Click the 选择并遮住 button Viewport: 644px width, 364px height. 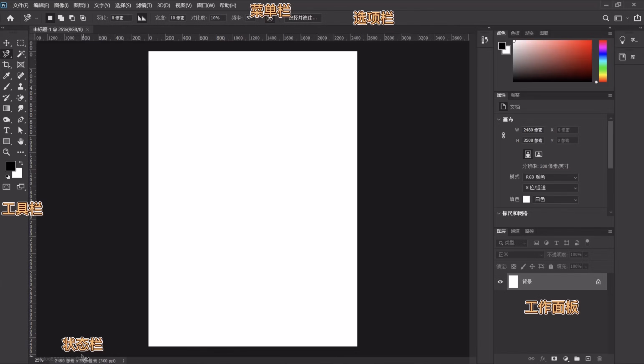[x=303, y=18]
